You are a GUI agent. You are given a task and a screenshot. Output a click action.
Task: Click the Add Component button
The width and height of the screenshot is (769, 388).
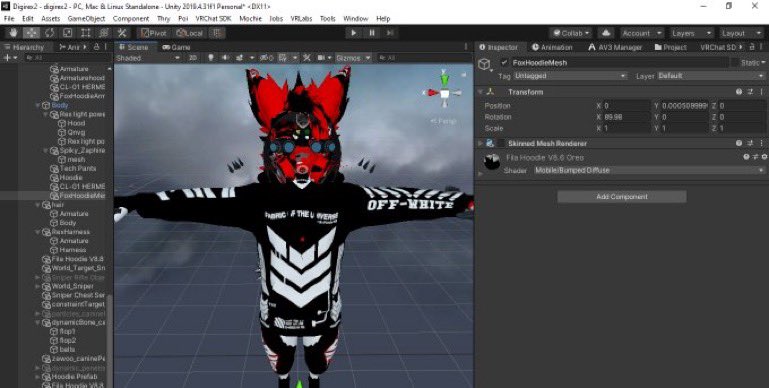(622, 197)
